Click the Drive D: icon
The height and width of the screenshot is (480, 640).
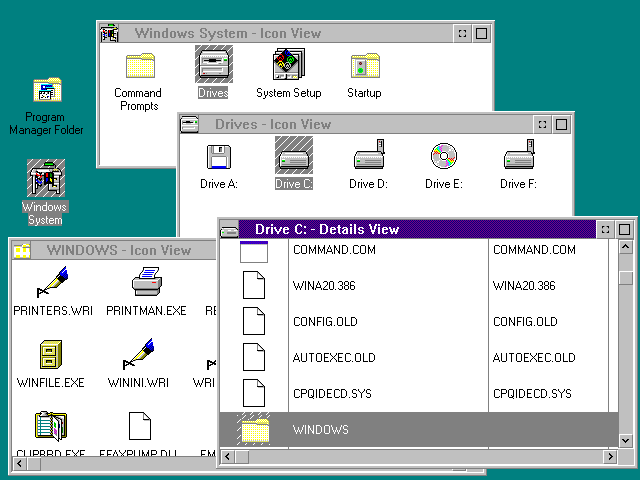[368, 158]
